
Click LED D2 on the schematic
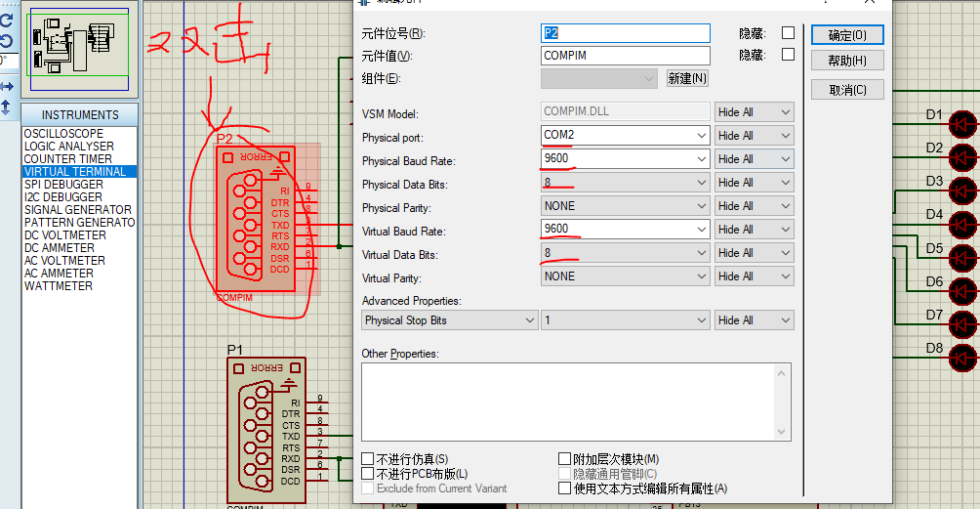[x=962, y=157]
